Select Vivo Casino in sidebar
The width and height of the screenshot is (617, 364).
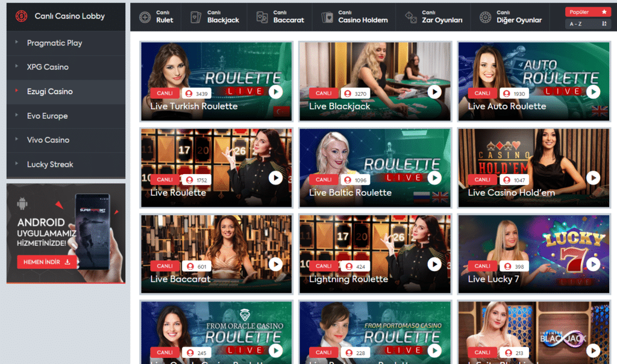(x=66, y=140)
